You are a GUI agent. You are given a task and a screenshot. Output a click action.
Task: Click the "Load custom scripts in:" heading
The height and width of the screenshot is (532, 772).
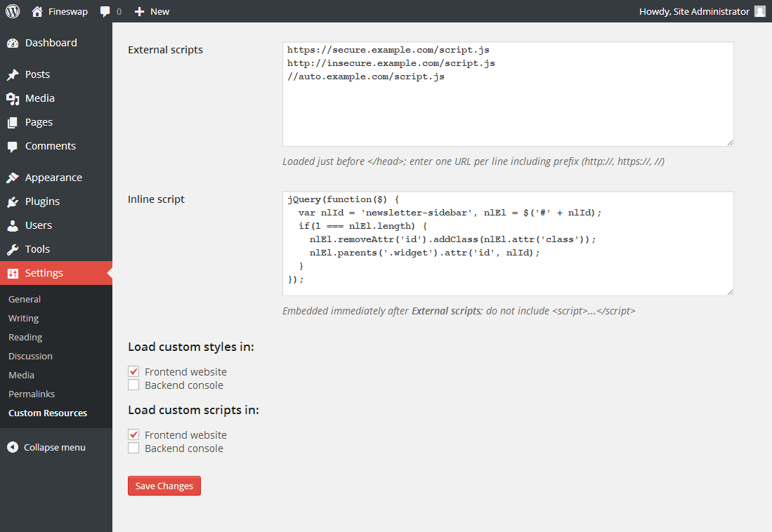pos(193,410)
